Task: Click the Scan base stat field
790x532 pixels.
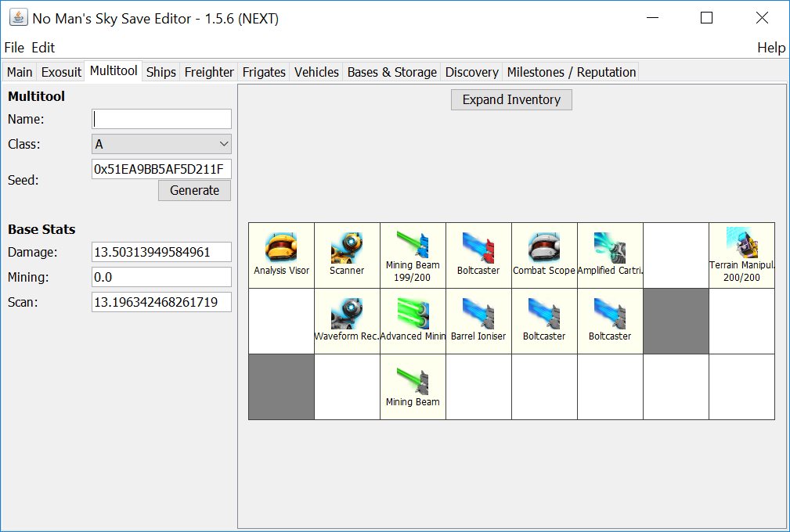Action: coord(162,302)
